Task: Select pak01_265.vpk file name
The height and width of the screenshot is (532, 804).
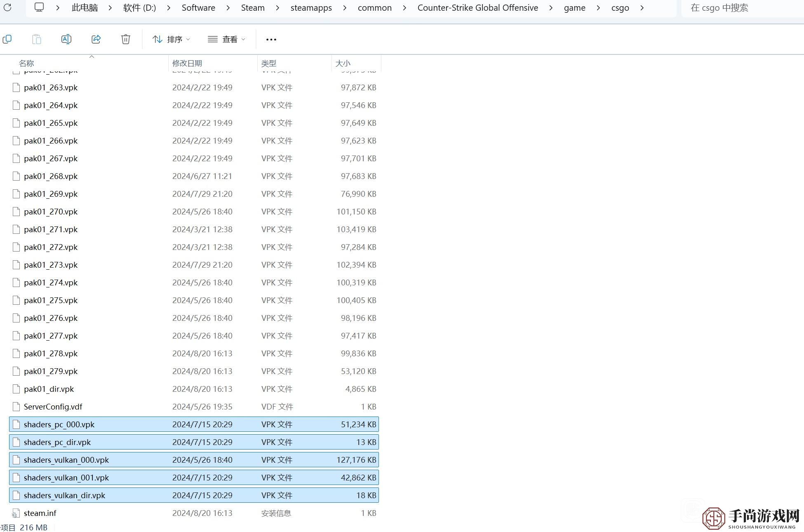Action: (x=51, y=123)
